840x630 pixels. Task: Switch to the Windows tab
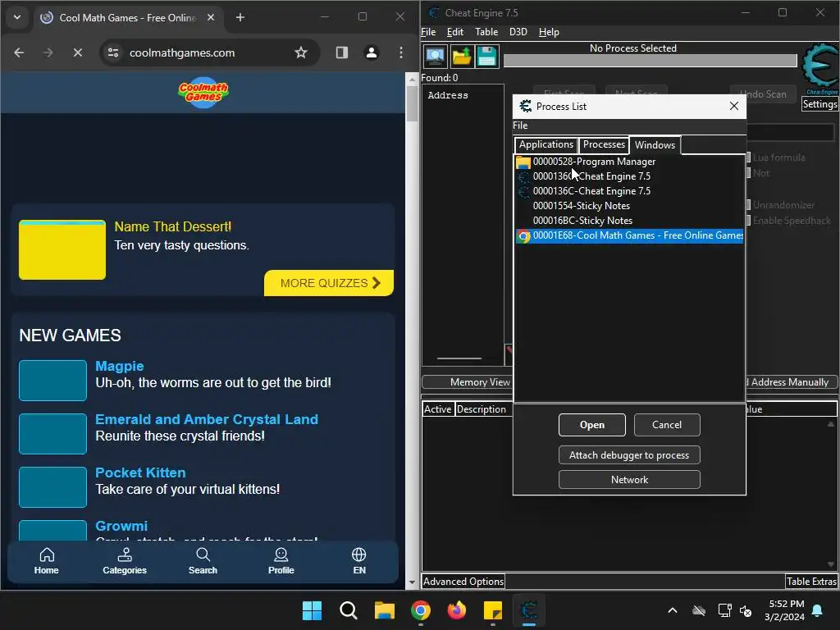(x=655, y=145)
